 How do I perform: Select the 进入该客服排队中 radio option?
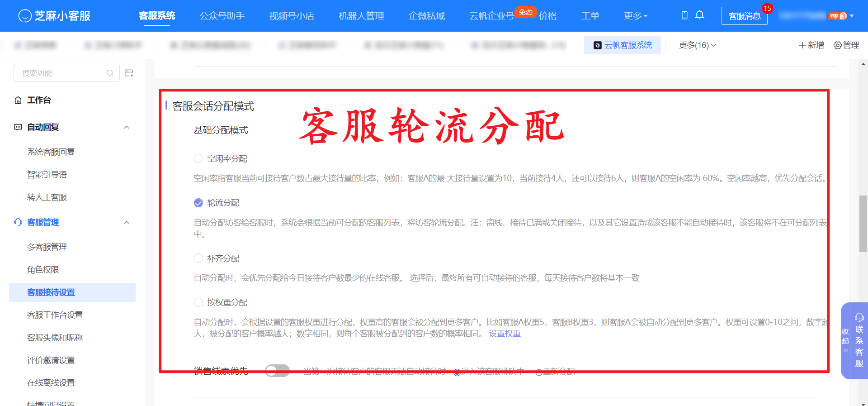pyautogui.click(x=457, y=372)
